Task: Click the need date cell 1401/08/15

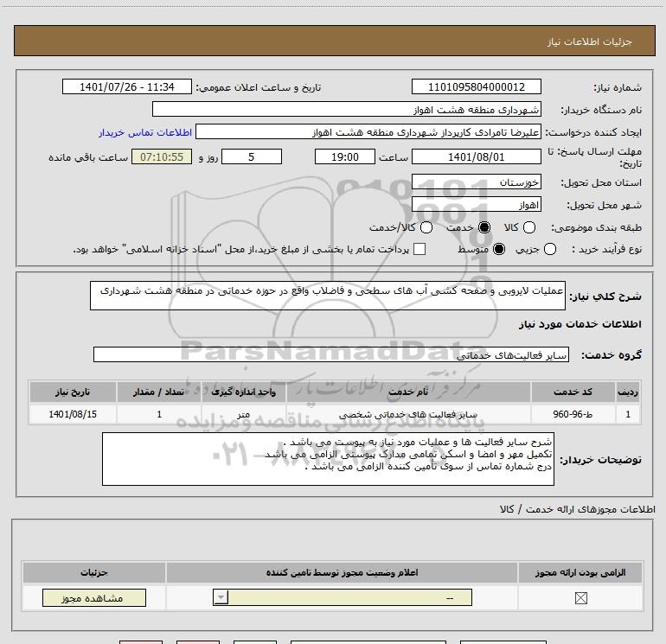Action: [x=73, y=414]
